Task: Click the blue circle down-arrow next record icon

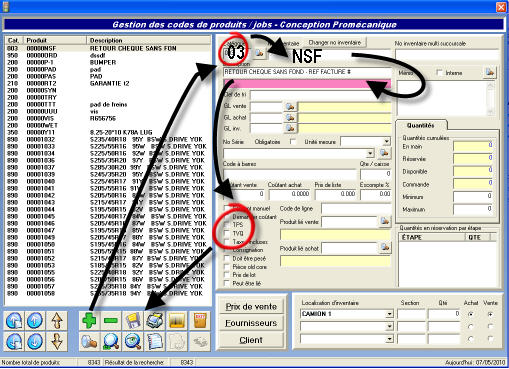Action: pyautogui.click(x=35, y=341)
